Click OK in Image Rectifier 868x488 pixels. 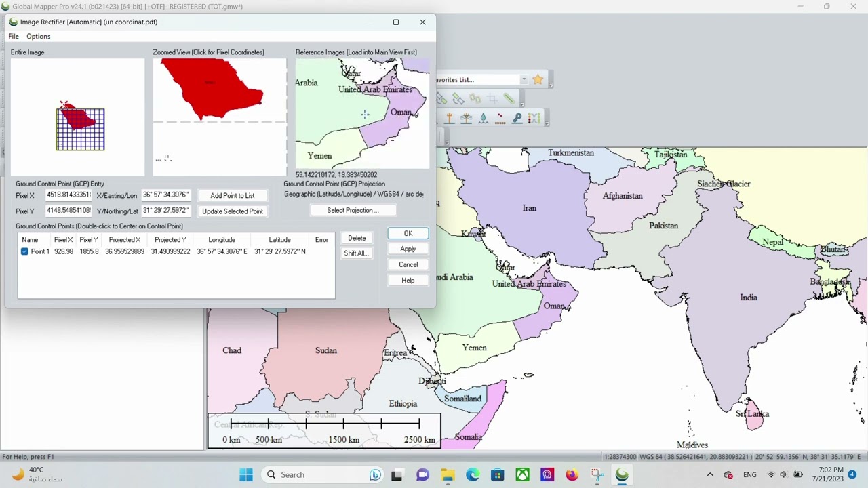tap(408, 233)
